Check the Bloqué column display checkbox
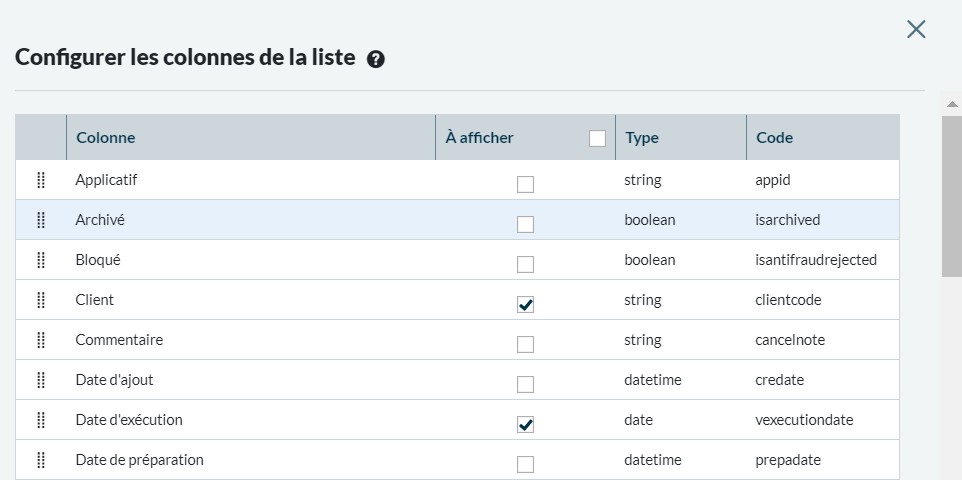The height and width of the screenshot is (480, 962). pyautogui.click(x=525, y=264)
